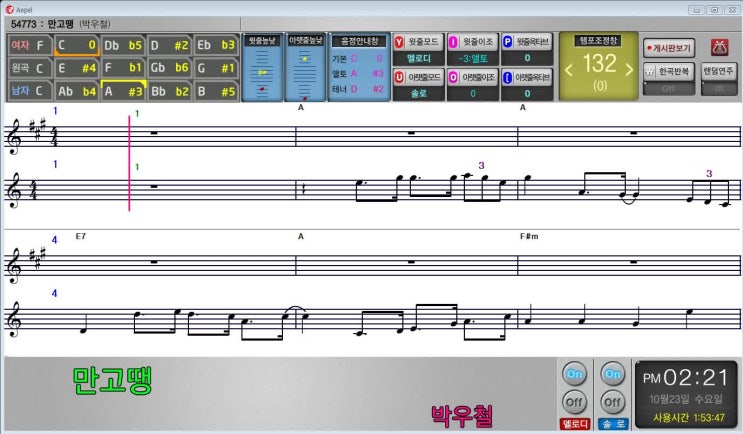Click the O icon for 아랫줄이조

[453, 77]
